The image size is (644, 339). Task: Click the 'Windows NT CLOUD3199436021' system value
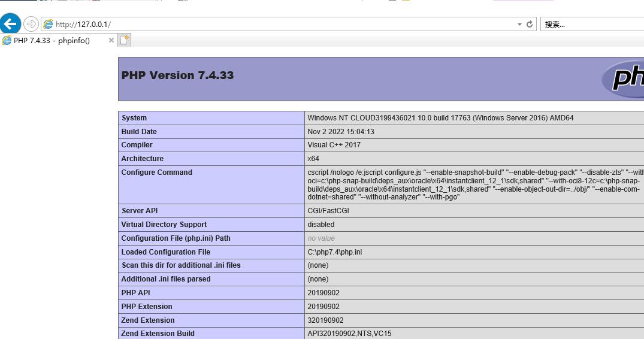[440, 118]
